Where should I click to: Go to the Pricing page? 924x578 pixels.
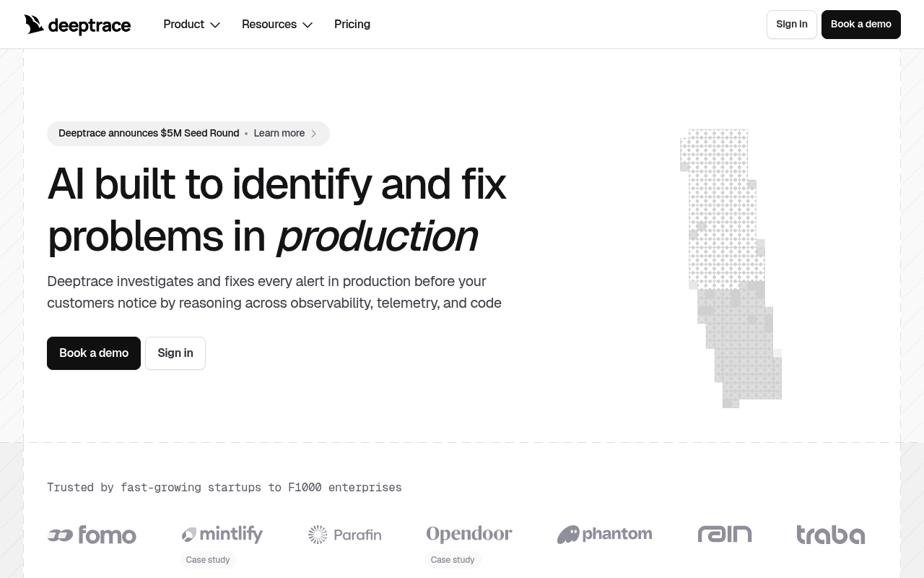[352, 25]
